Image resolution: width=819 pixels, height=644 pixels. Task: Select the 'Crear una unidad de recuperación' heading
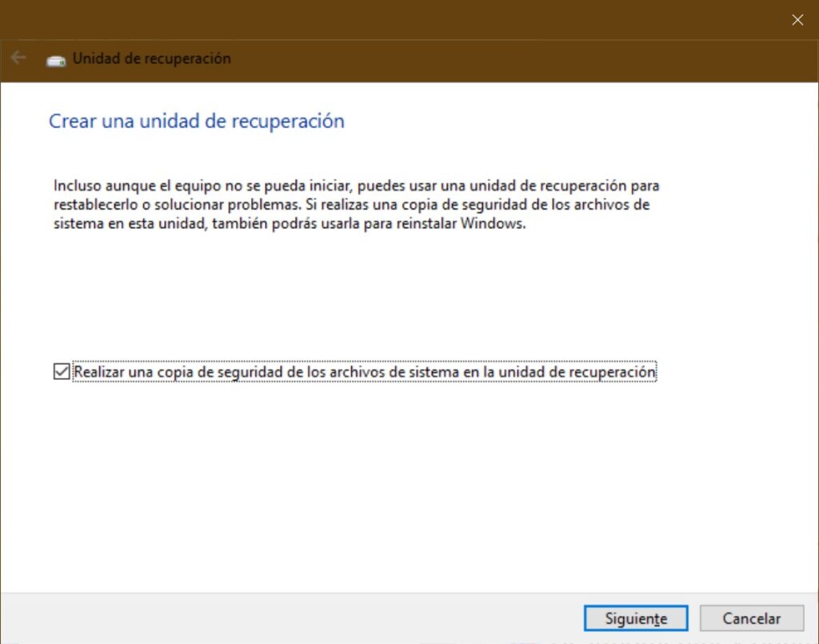point(197,121)
